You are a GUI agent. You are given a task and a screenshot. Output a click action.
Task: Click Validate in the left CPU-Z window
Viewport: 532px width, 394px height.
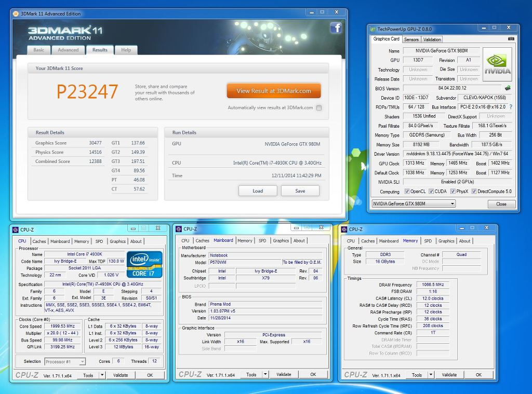[121, 375]
